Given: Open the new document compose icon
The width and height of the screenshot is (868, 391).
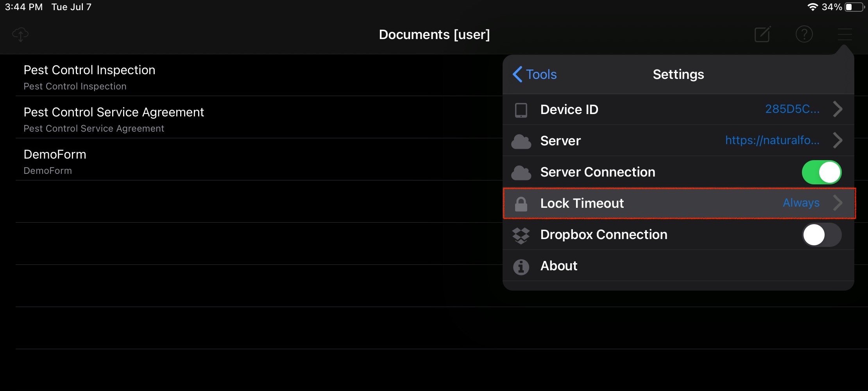Looking at the screenshot, I should coord(762,34).
